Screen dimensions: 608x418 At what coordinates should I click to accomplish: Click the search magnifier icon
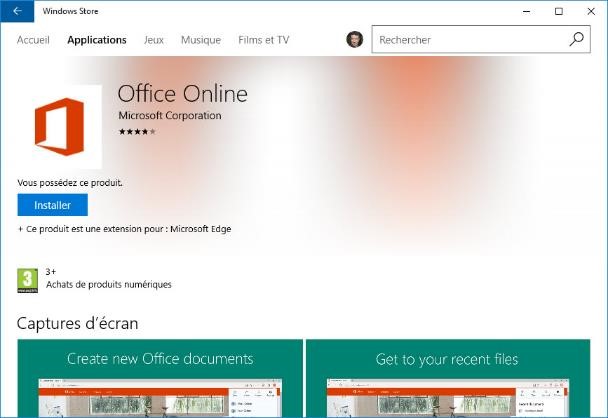point(576,40)
